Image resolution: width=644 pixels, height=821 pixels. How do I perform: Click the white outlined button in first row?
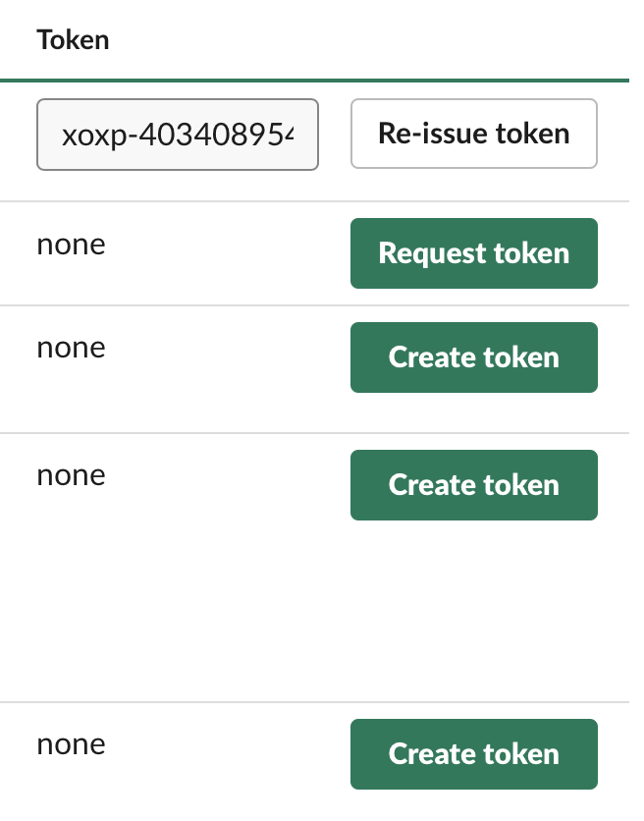474,134
